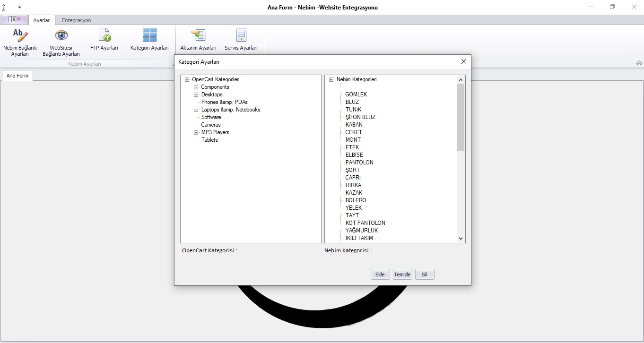Select ŞORT in Nebim categories
This screenshot has width=644, height=343.
coord(353,170)
